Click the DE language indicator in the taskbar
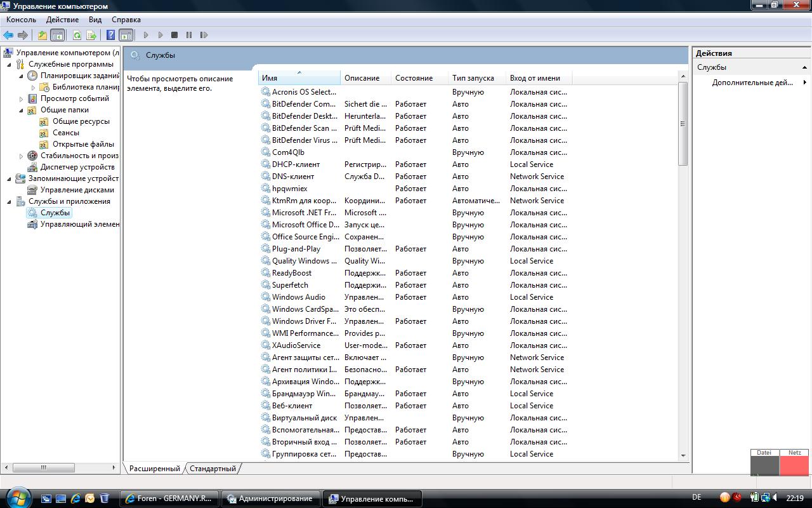Screen dimensions: 812x508 click(x=697, y=498)
